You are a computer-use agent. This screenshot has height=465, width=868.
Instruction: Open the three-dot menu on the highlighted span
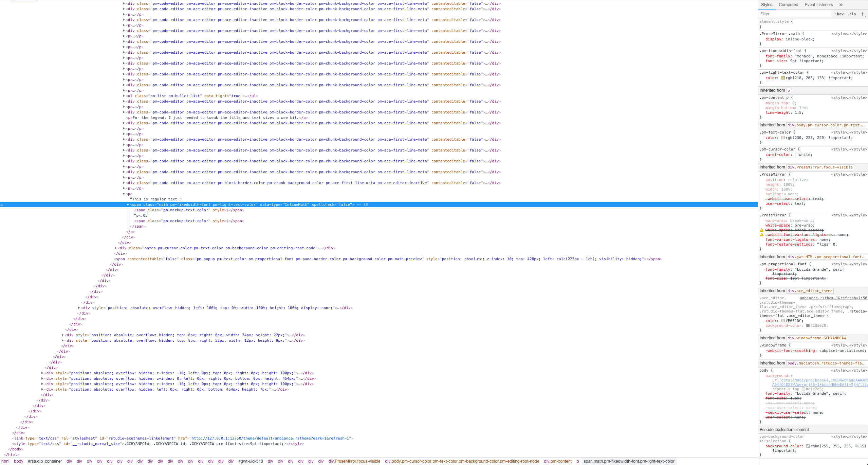[2, 204]
